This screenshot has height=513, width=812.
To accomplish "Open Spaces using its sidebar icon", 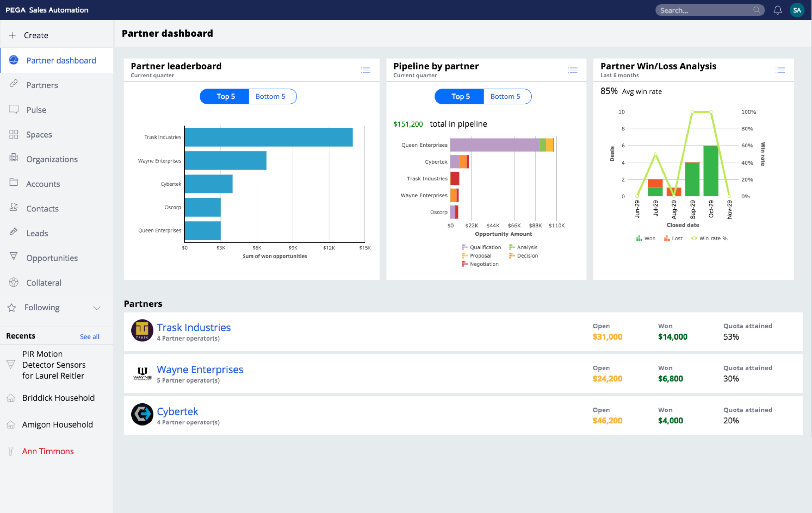I will [x=14, y=134].
